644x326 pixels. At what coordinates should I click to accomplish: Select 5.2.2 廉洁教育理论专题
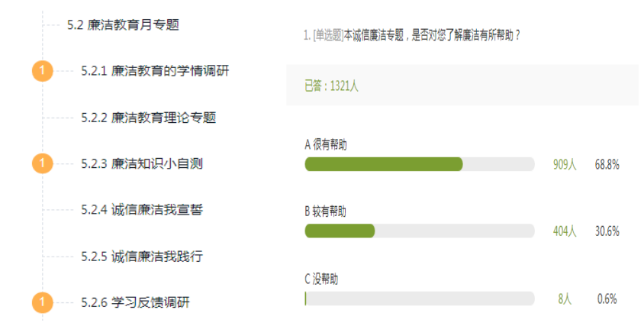148,118
